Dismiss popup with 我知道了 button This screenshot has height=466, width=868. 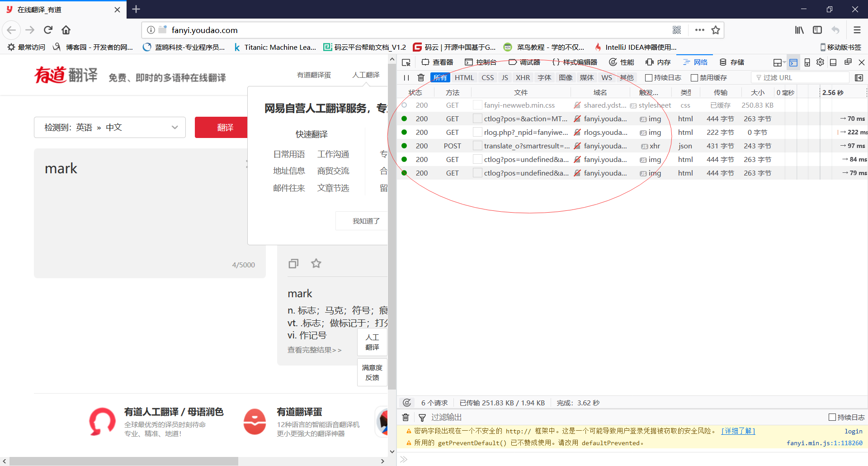[362, 221]
